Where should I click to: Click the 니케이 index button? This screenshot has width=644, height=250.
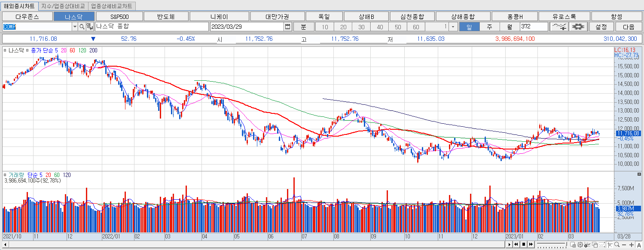click(219, 17)
